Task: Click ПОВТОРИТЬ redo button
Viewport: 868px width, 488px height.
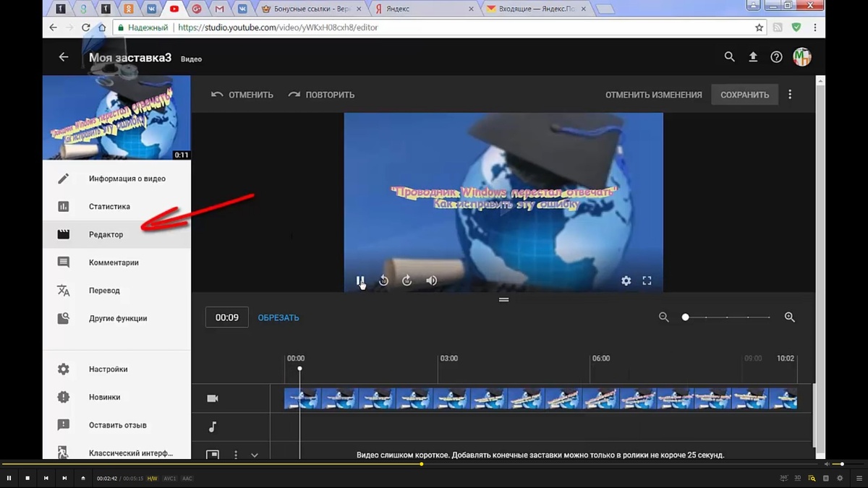Action: (x=321, y=95)
